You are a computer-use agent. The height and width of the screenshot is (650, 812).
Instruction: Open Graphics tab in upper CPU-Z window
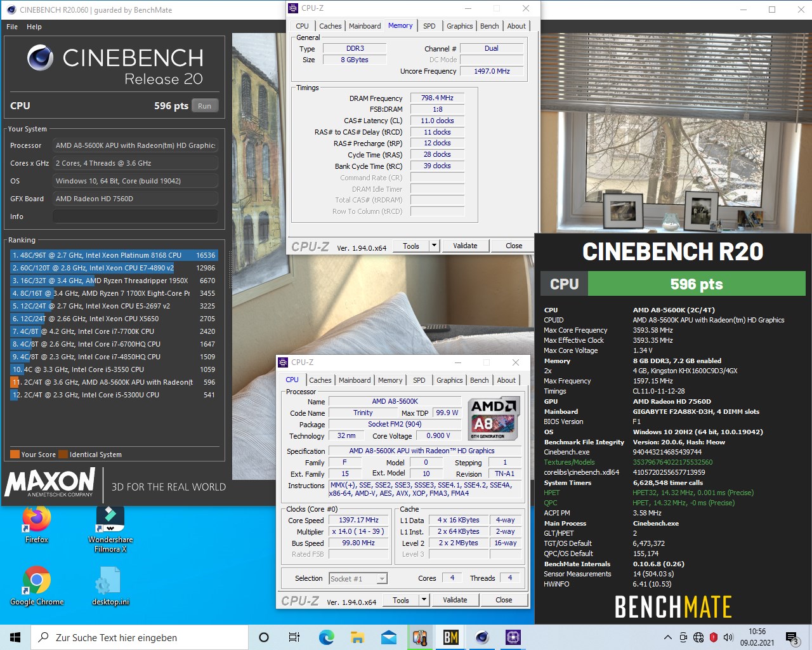pyautogui.click(x=459, y=26)
